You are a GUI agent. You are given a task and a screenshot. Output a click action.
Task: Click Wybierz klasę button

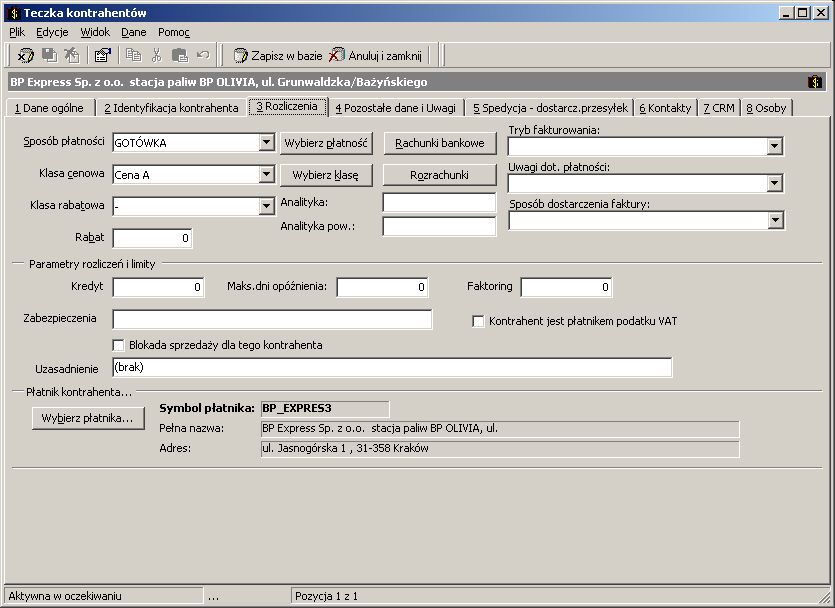pyautogui.click(x=326, y=175)
